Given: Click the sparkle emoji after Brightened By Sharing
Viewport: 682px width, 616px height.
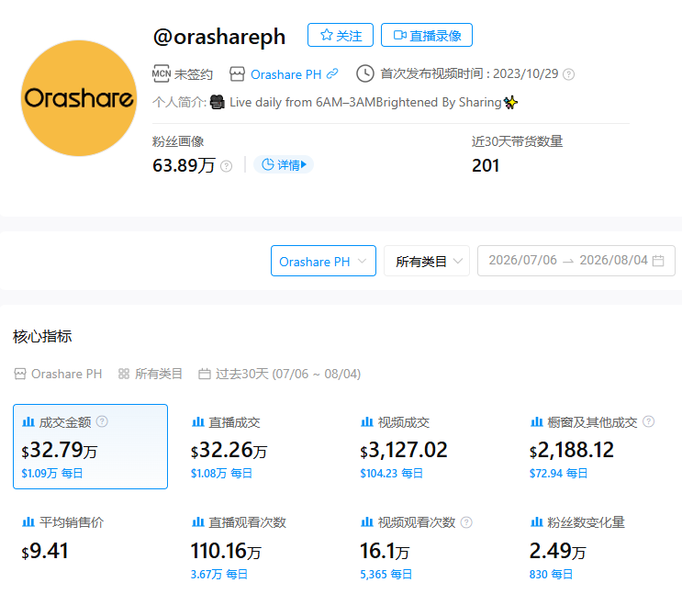Looking at the screenshot, I should (x=510, y=102).
